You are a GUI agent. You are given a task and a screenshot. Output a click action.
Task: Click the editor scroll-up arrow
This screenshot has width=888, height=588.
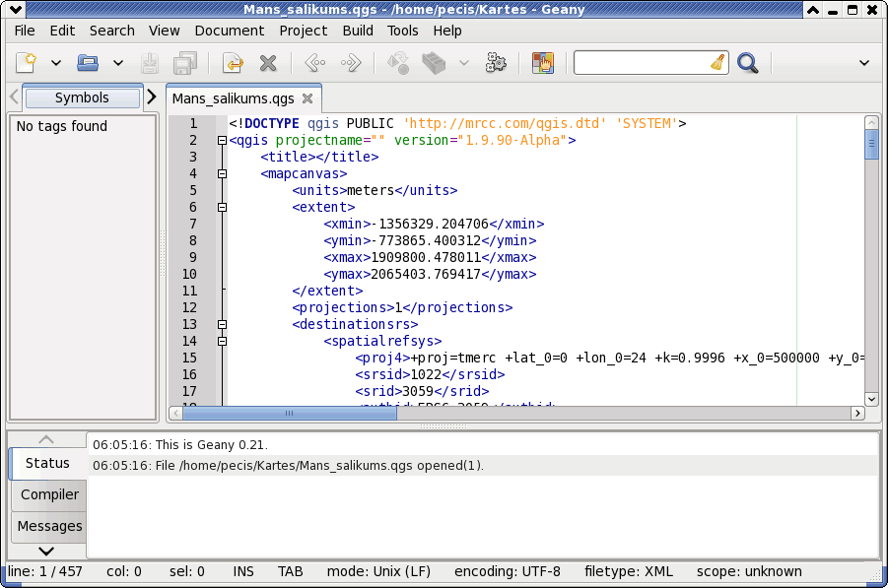[871, 122]
